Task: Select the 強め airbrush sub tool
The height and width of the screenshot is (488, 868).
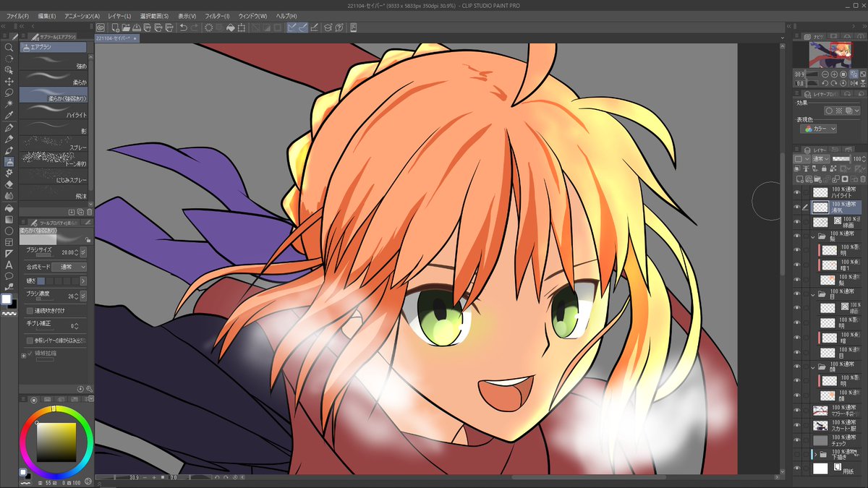Action: click(x=54, y=61)
